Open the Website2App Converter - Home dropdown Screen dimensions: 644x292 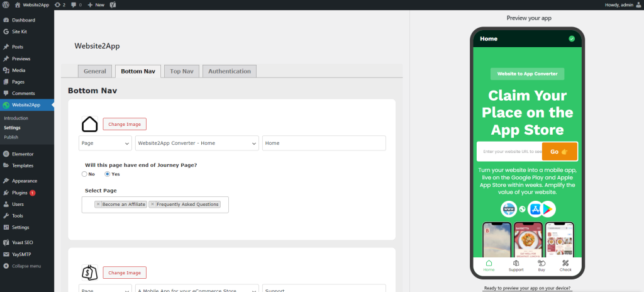tap(197, 143)
